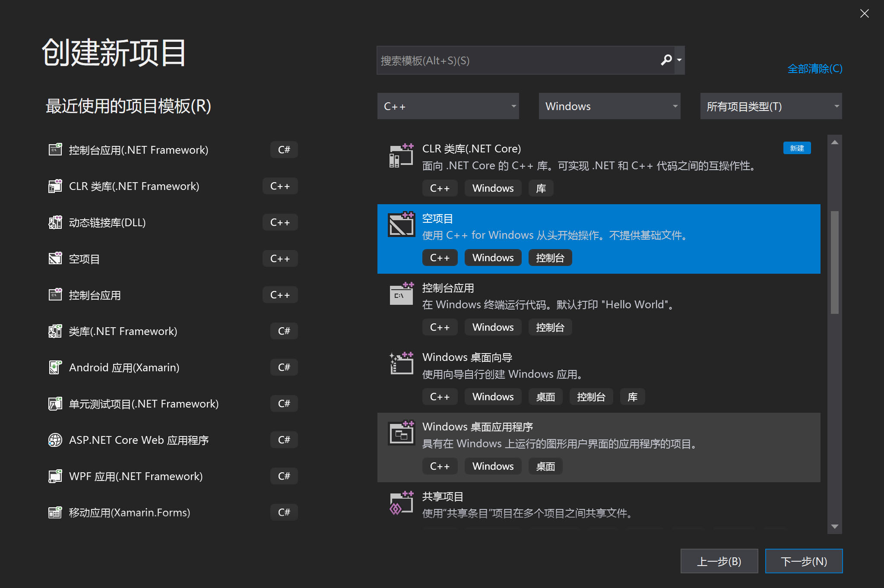Click recent template ASP.NET Core Web 应用程序 text
884x588 pixels.
139,440
